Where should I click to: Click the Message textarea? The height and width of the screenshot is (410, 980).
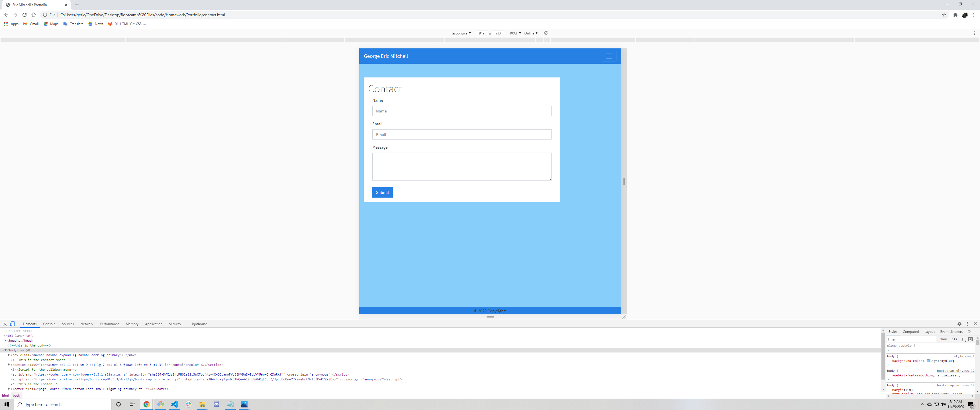point(462,167)
